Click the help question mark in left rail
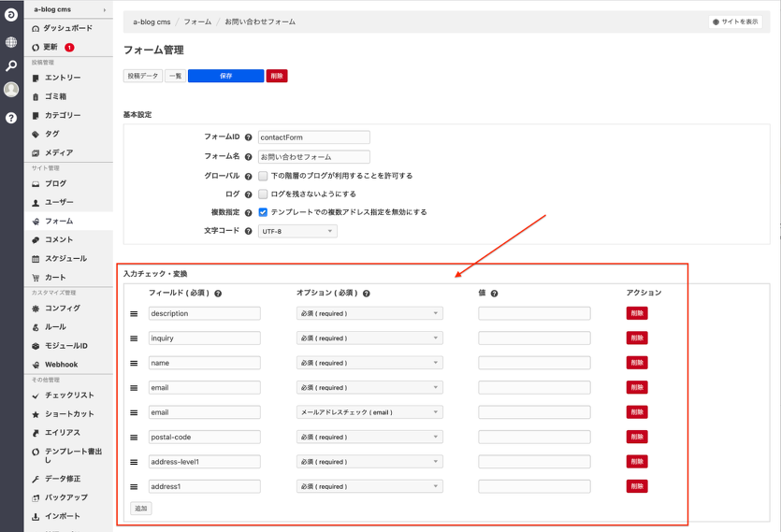 pyautogui.click(x=11, y=118)
